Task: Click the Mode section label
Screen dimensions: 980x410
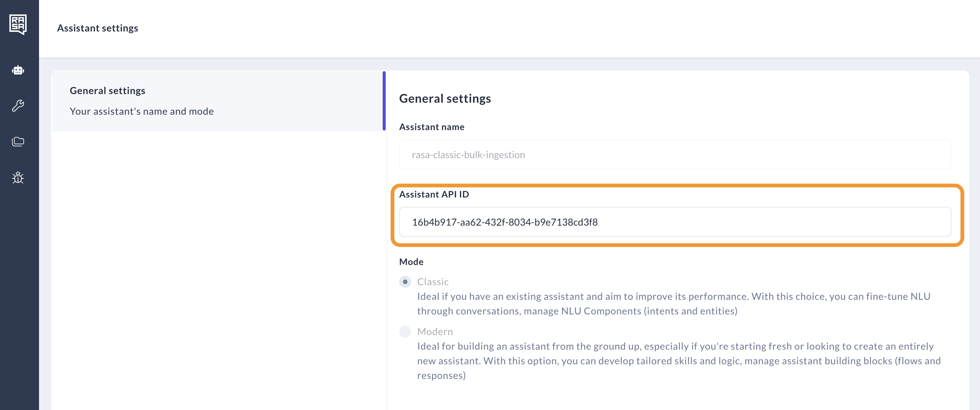Action: point(411,262)
